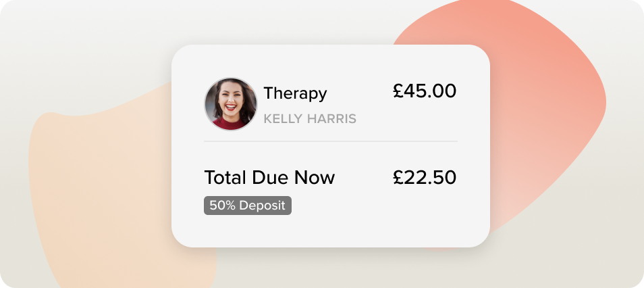644x288 pixels.
Task: Click the word Now in Total Due Now
Action: point(315,177)
